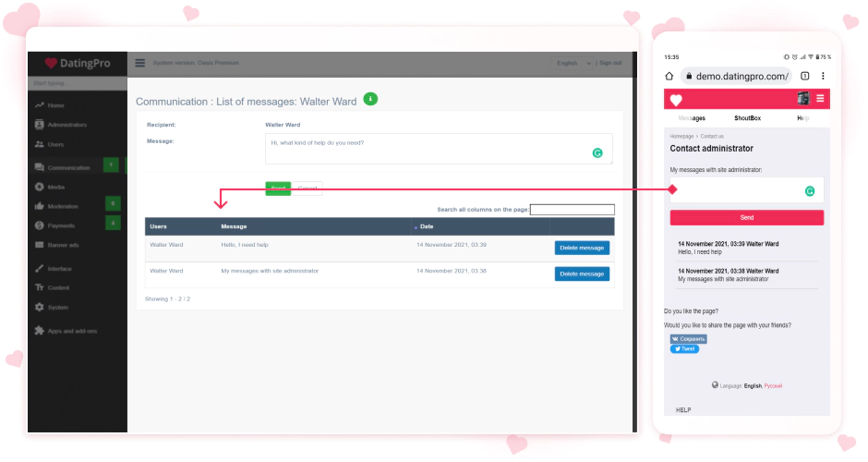Click Grammarly icon in admin message box
The height and width of the screenshot is (462, 868).
tap(597, 152)
